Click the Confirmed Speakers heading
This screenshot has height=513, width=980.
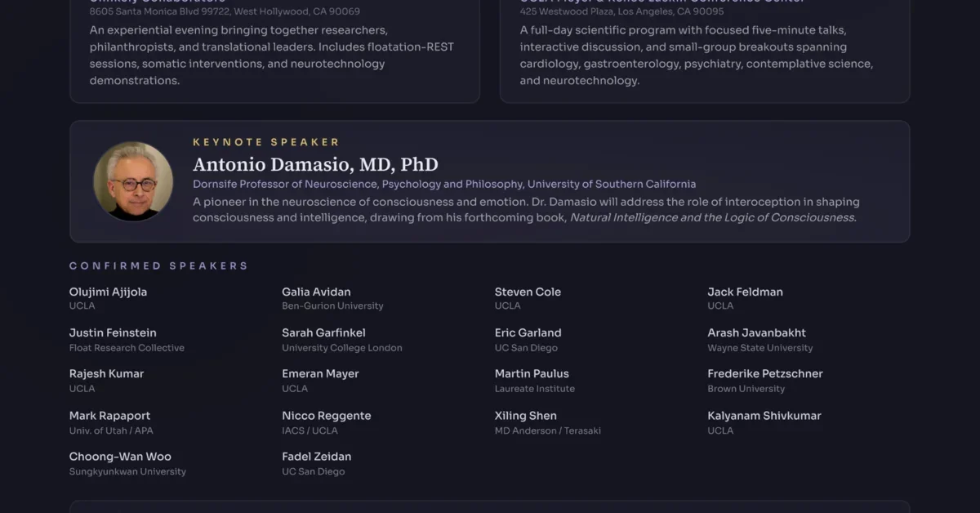tap(158, 265)
